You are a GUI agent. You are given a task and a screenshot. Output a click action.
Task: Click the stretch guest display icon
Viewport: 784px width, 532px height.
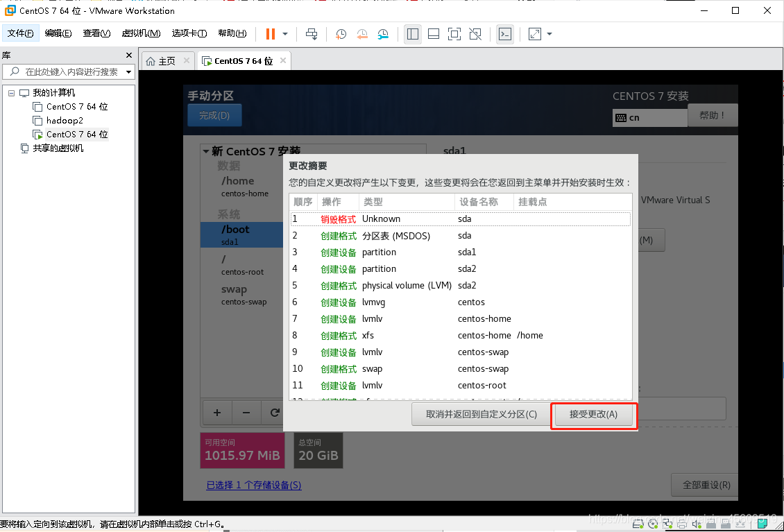click(x=534, y=34)
